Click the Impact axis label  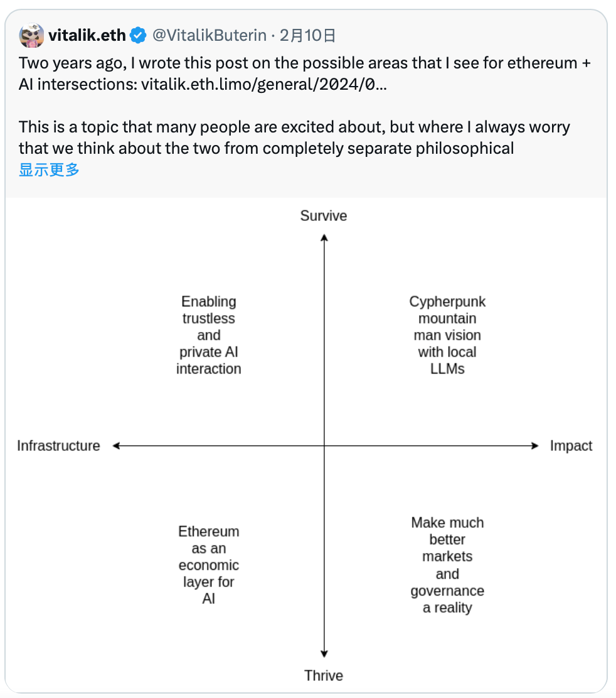pos(571,445)
